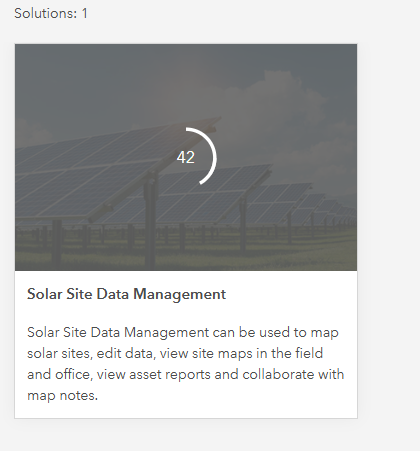Select the word 'Management' in card title
Viewport: 420px width, 451px height.
click(180, 294)
